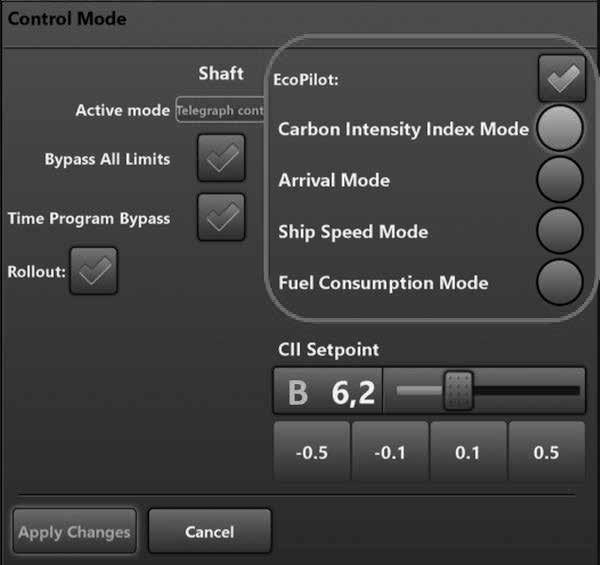600x565 pixels.
Task: Click the CII Setpoint value B 6,2
Action: click(328, 391)
